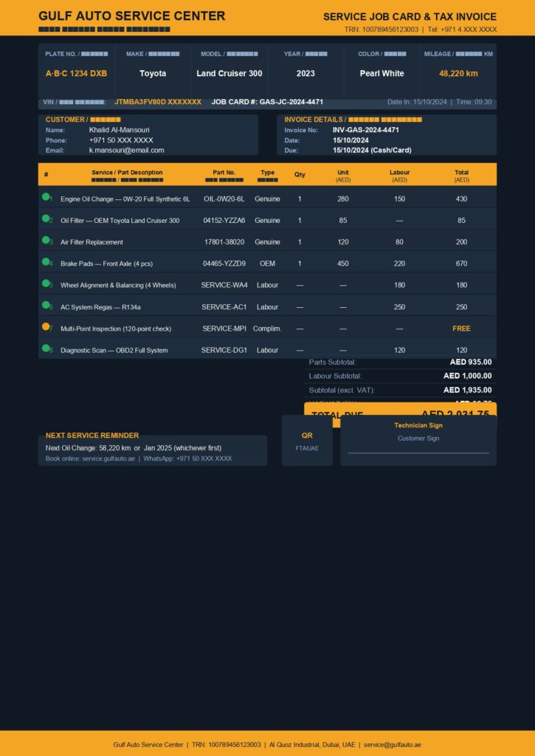Click Parts Subtotal amount AED 935.00
The image size is (535, 756).
point(471,362)
